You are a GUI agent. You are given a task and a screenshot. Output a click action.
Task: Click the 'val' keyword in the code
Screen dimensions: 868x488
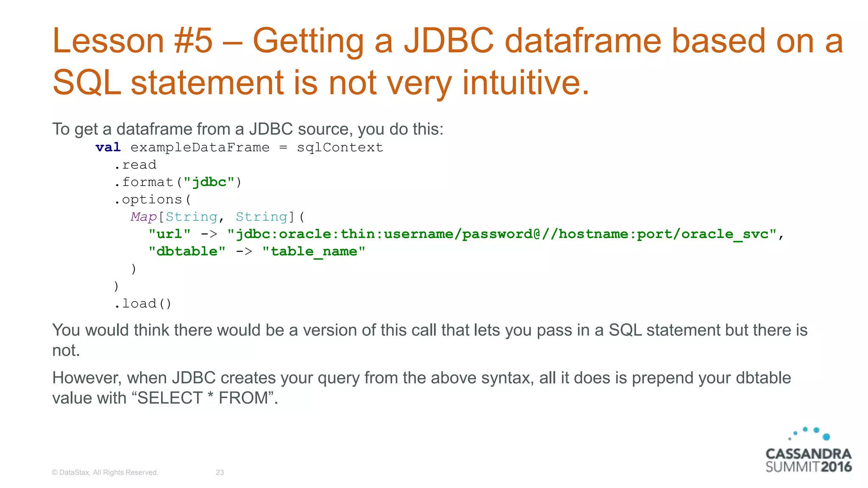point(108,147)
